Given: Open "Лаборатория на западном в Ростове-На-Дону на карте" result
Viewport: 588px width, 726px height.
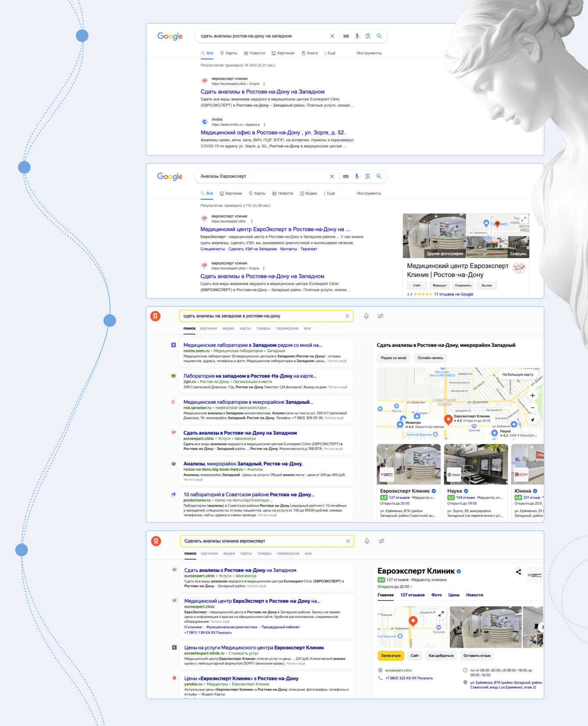Looking at the screenshot, I should point(250,376).
